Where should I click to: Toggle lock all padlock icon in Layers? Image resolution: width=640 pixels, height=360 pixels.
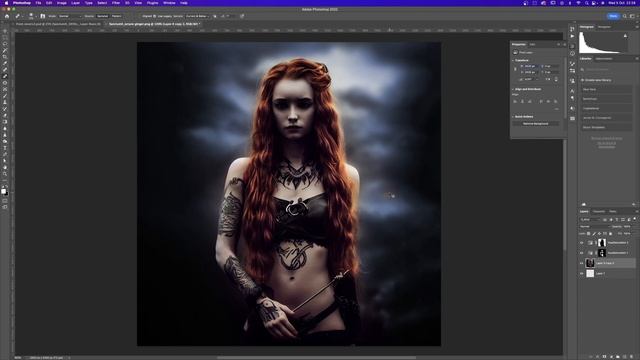click(611, 233)
